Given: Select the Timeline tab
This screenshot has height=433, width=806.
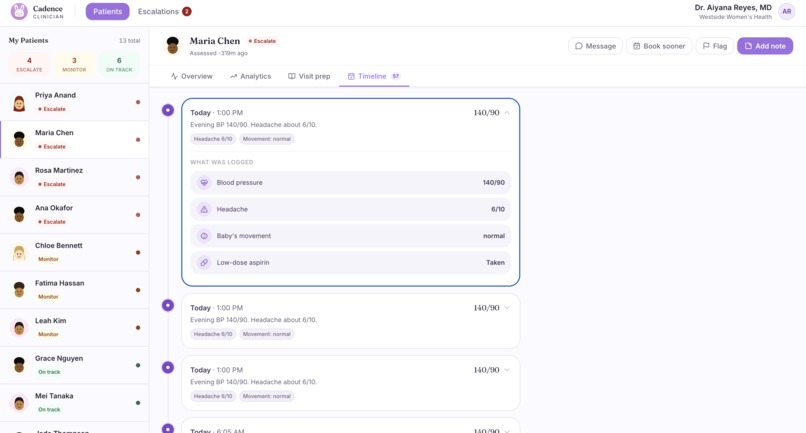Looking at the screenshot, I should click(x=374, y=76).
